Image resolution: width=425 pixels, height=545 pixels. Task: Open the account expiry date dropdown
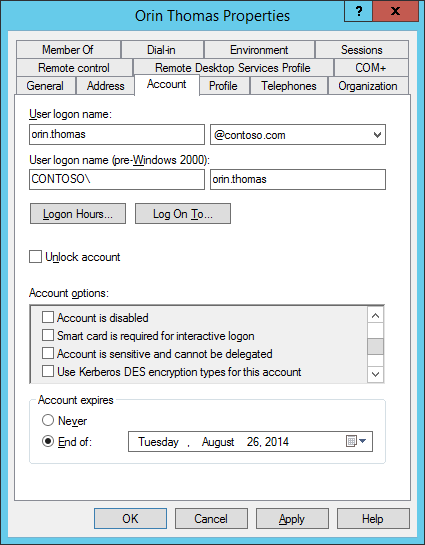(x=362, y=441)
